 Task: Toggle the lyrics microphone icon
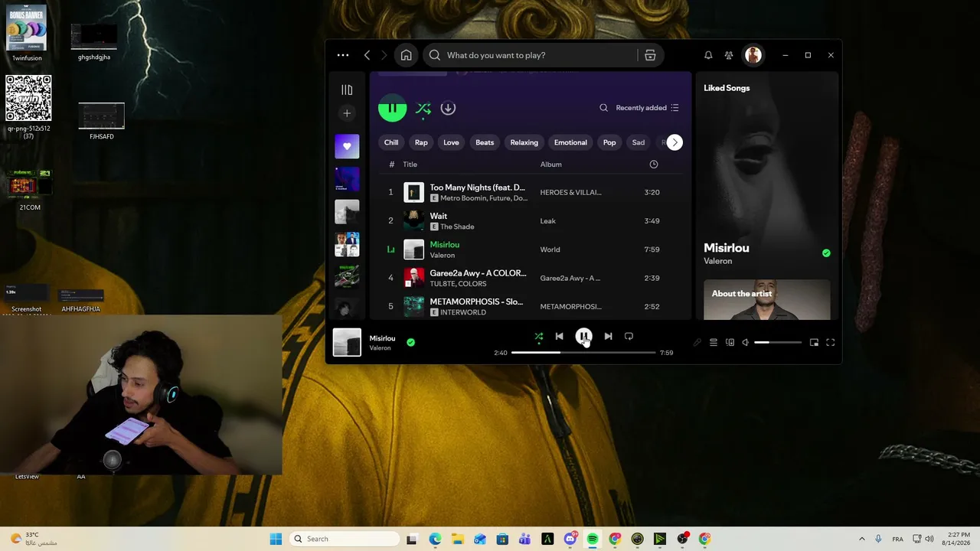(x=697, y=342)
